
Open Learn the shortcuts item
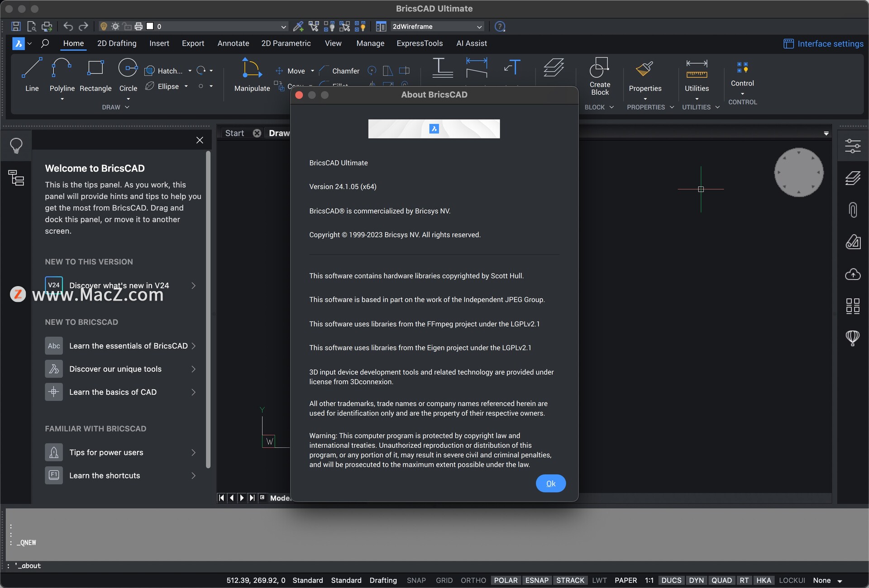click(x=121, y=475)
